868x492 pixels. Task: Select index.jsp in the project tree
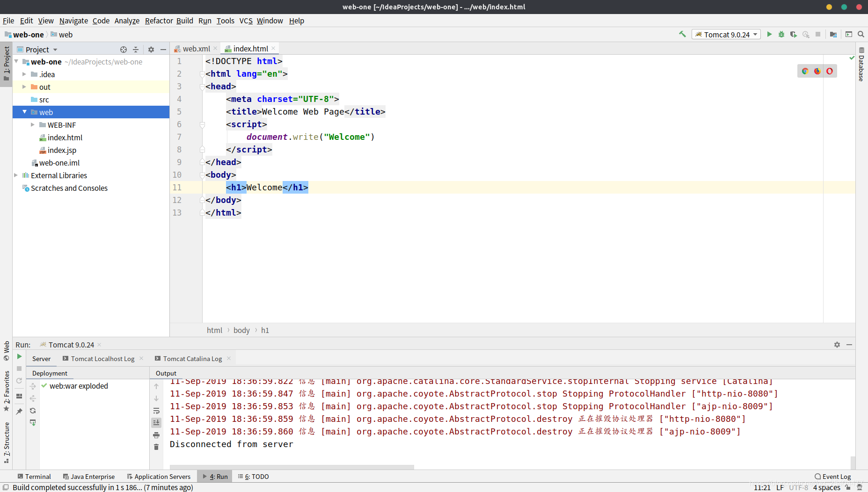[62, 150]
